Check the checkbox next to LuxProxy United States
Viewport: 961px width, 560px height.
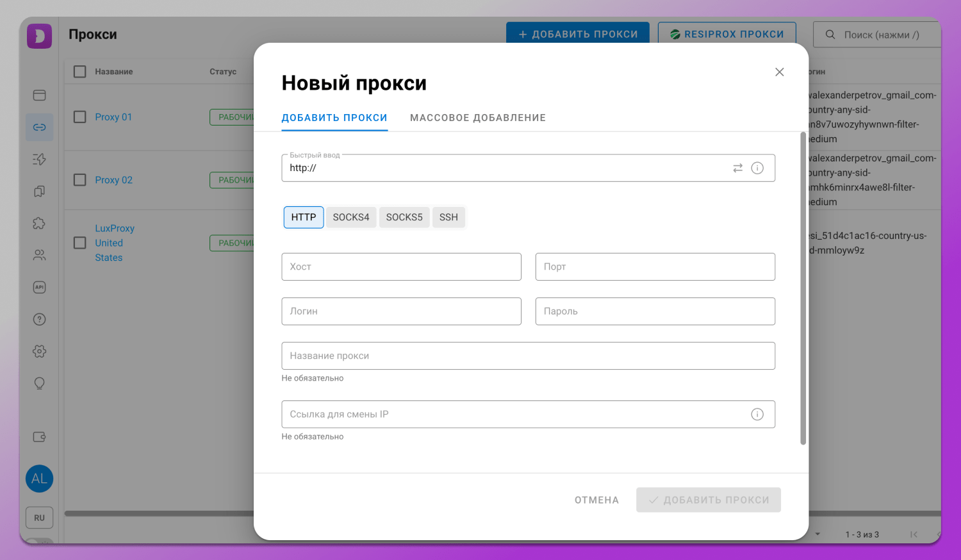pyautogui.click(x=79, y=243)
